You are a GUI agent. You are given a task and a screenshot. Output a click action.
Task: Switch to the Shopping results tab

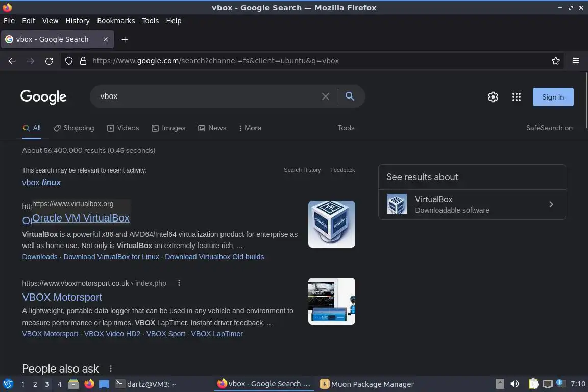pyautogui.click(x=74, y=128)
